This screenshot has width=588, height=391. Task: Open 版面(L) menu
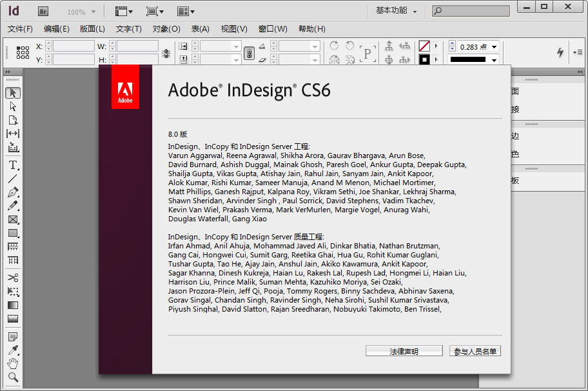point(92,29)
